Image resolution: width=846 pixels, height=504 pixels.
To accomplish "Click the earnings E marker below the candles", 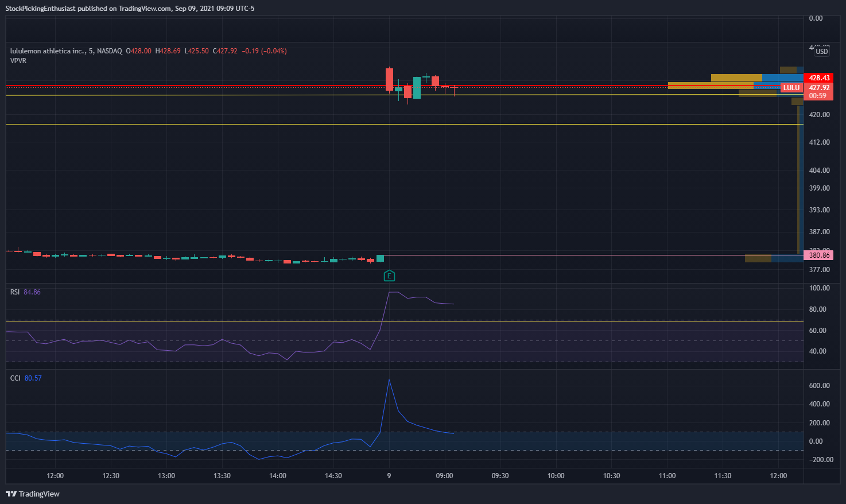I will (389, 276).
